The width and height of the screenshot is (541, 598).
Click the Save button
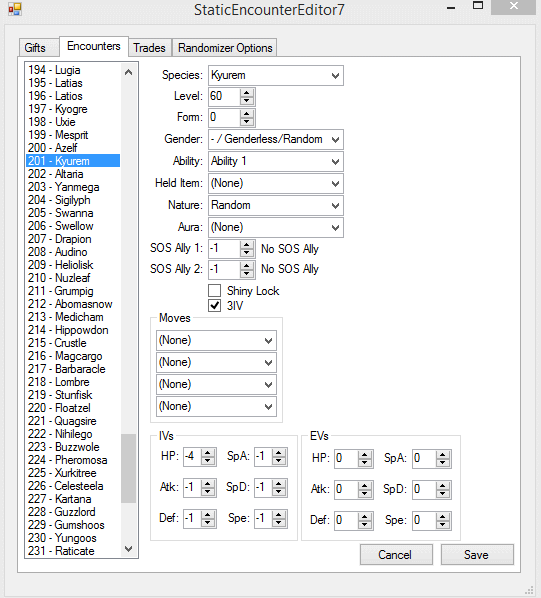(477, 555)
